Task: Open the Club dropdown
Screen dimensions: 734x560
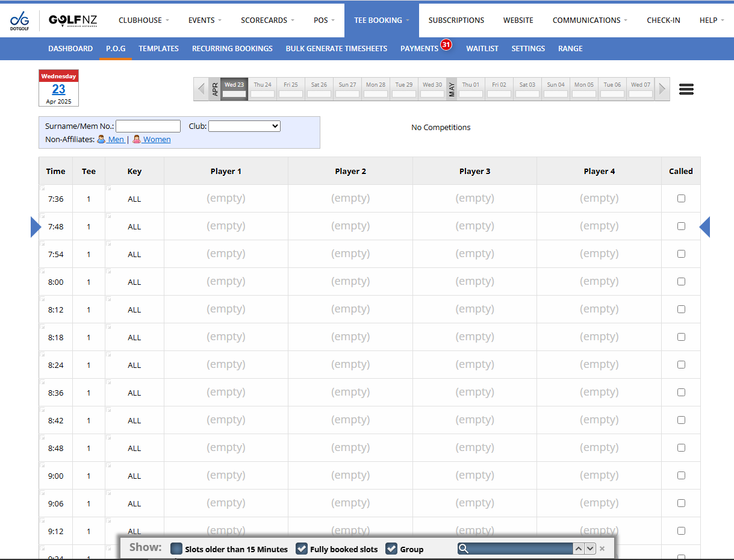Action: pyautogui.click(x=244, y=126)
